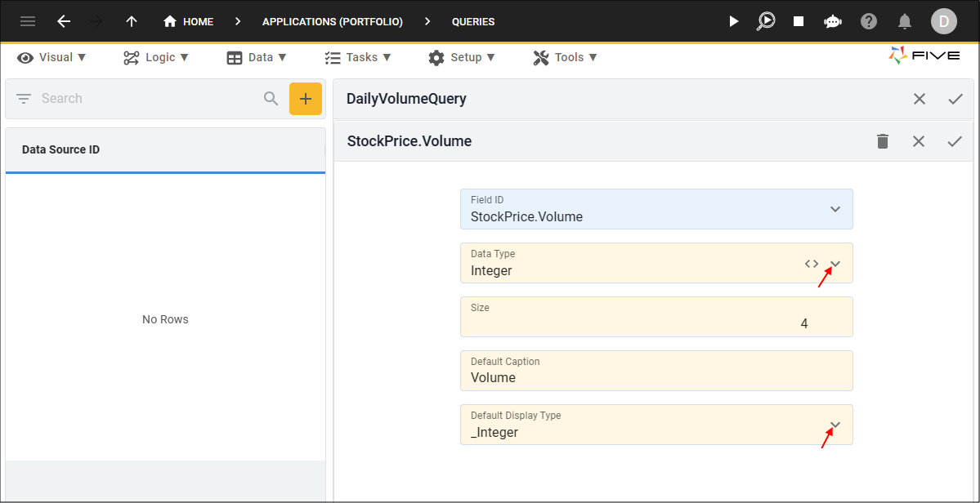
Task: Open the Tools menu
Action: point(566,57)
